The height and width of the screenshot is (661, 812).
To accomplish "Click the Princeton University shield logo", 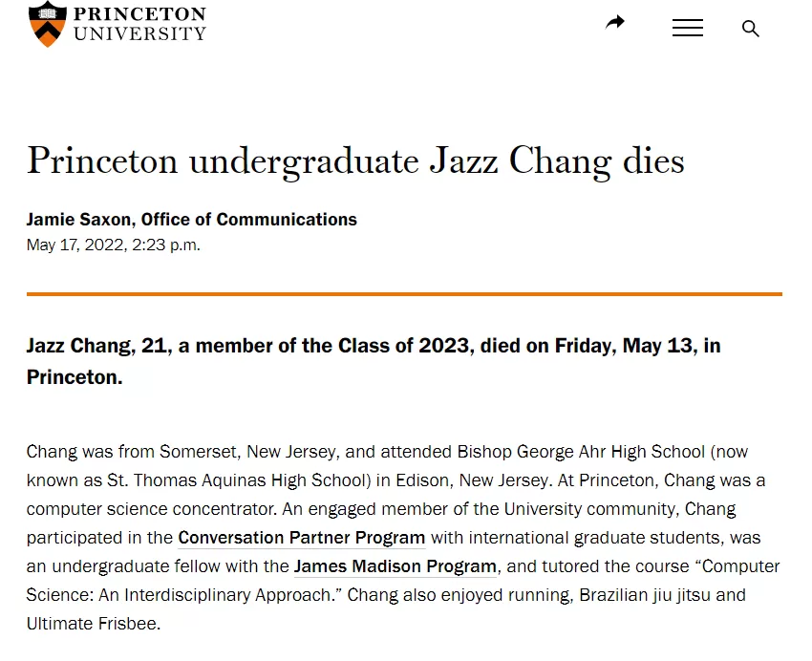I will coord(47,24).
